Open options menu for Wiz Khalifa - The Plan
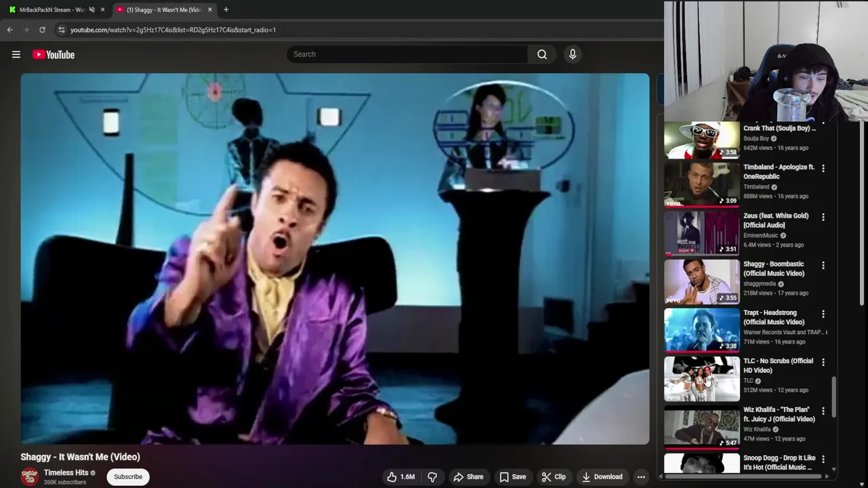Screen dimensions: 868x488 823,411
